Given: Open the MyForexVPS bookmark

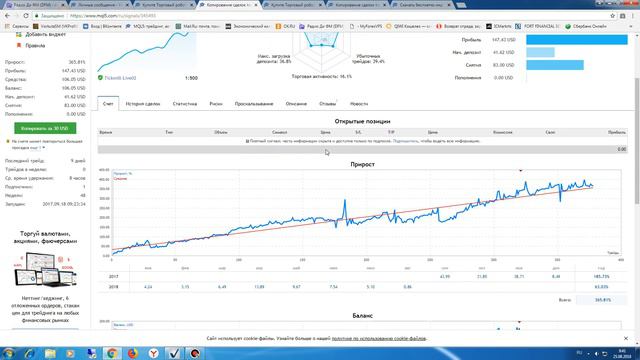Looking at the screenshot, I should pos(366,26).
